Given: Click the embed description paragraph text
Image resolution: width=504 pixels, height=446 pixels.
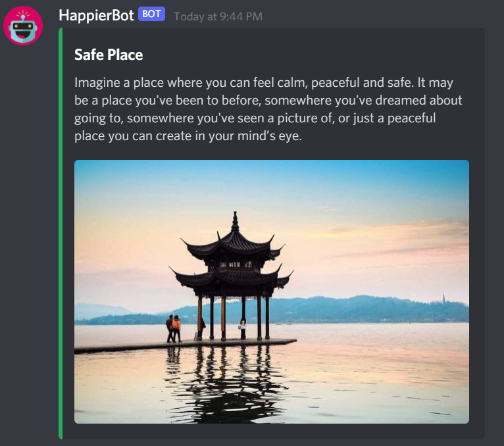Looking at the screenshot, I should [268, 109].
